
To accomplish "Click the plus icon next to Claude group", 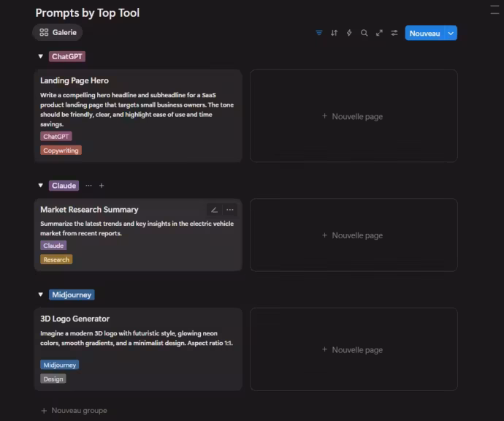I will 102,186.
